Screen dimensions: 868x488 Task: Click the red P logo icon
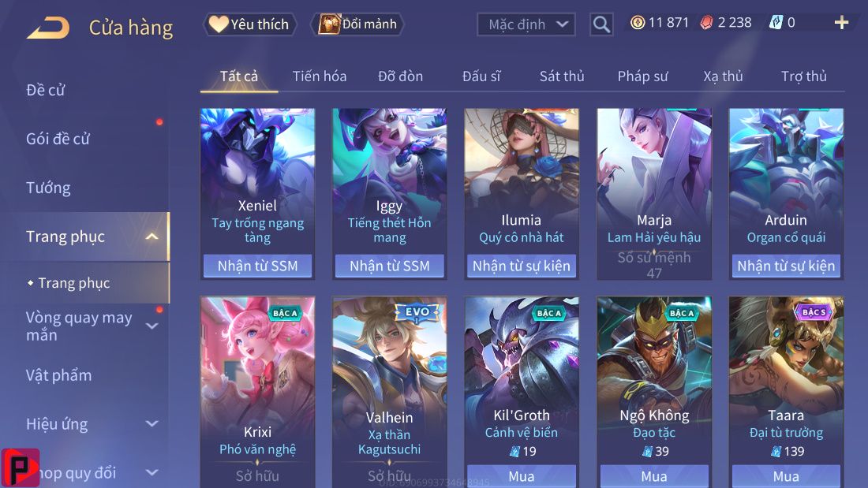click(x=20, y=468)
